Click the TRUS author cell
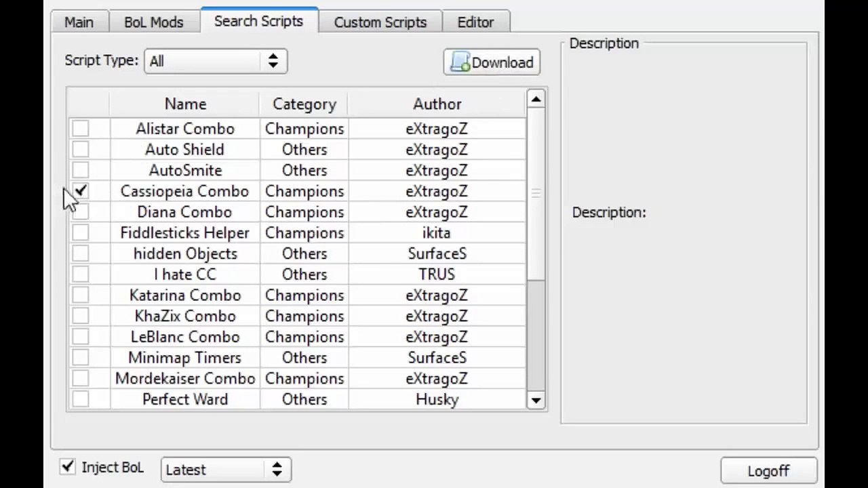The image size is (868, 488). (437, 274)
